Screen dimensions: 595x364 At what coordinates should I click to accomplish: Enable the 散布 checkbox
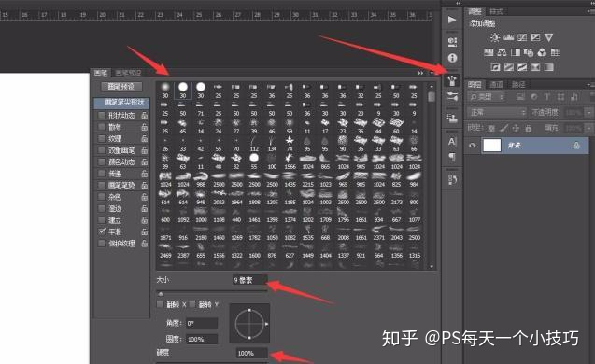coord(101,127)
